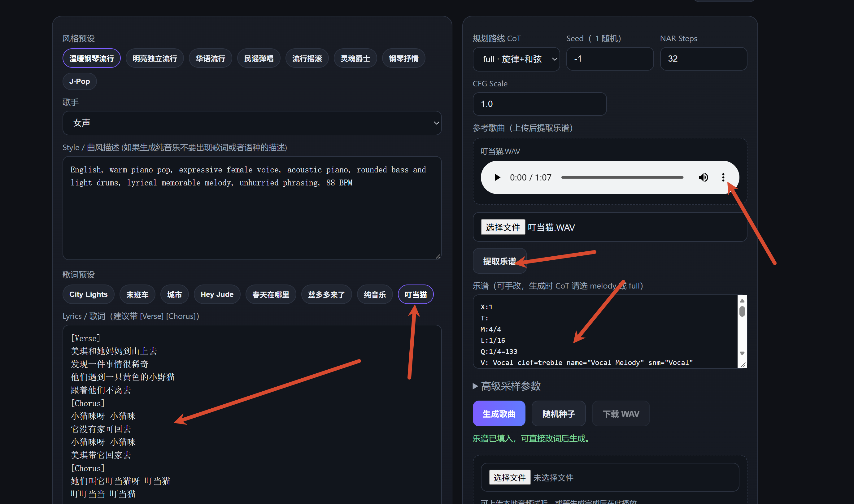Choose the 城市 lyrics preset

174,294
